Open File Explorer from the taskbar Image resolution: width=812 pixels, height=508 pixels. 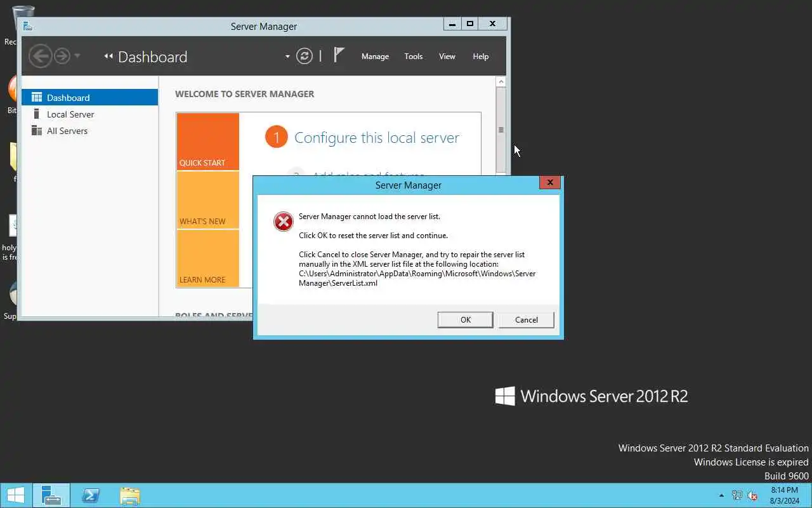point(129,495)
